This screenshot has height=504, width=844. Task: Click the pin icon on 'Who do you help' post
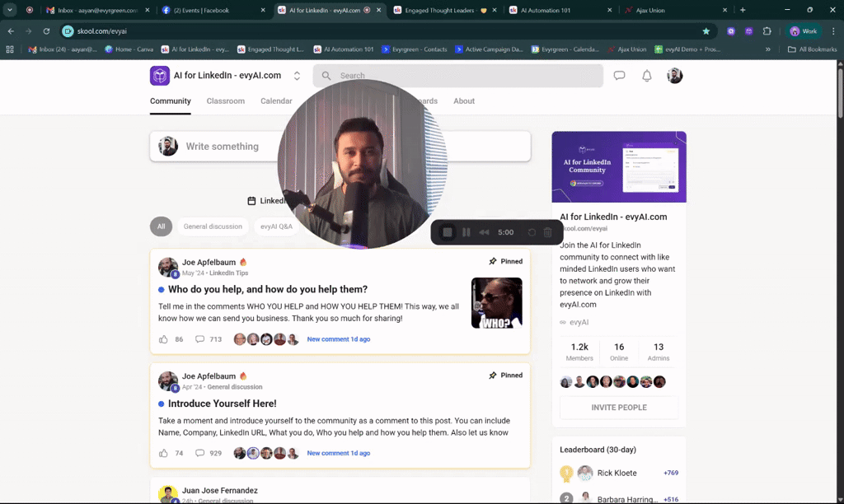pos(493,261)
